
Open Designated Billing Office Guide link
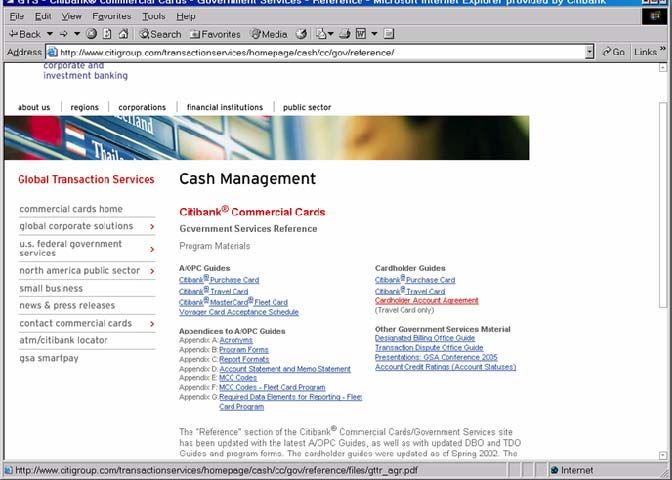(x=425, y=338)
